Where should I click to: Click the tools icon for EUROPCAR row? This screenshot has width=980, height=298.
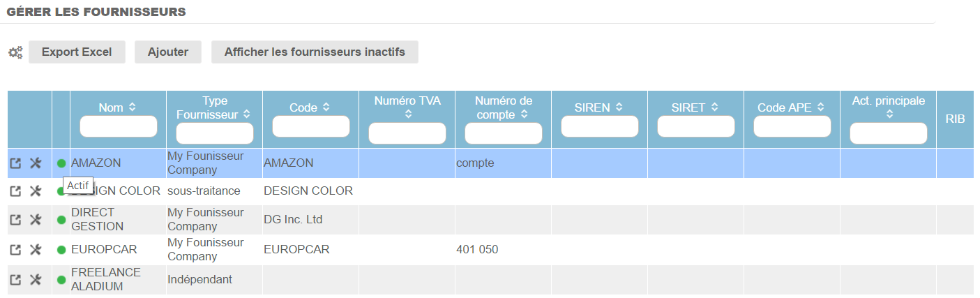[36, 250]
